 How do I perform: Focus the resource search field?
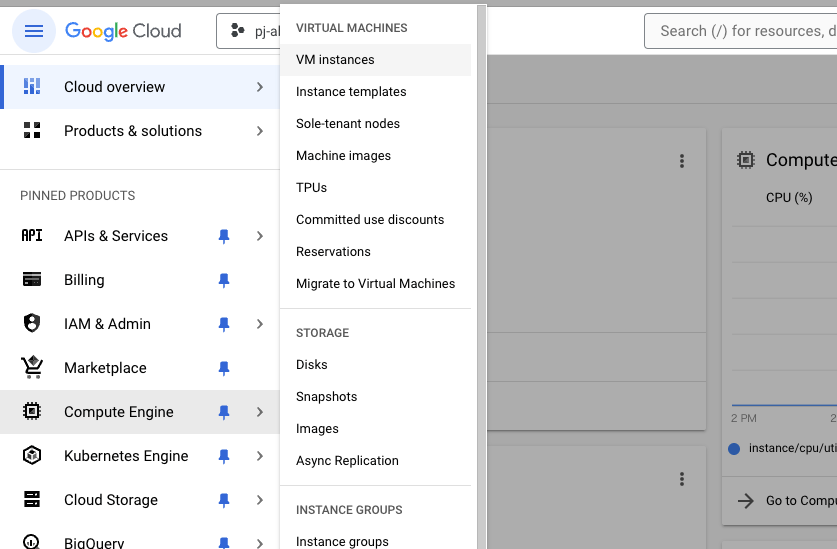coord(740,31)
